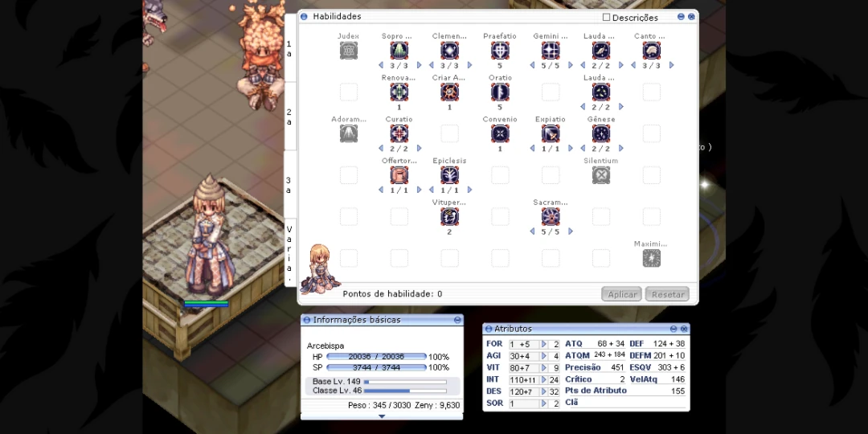868x434 pixels.
Task: Click the HP bar
Action: 376,357
